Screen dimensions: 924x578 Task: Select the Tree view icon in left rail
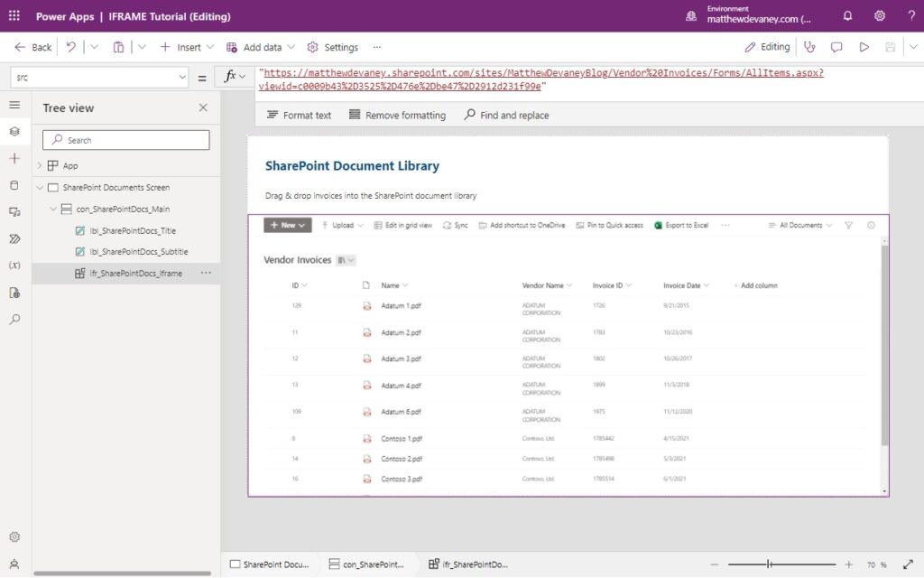point(13,130)
